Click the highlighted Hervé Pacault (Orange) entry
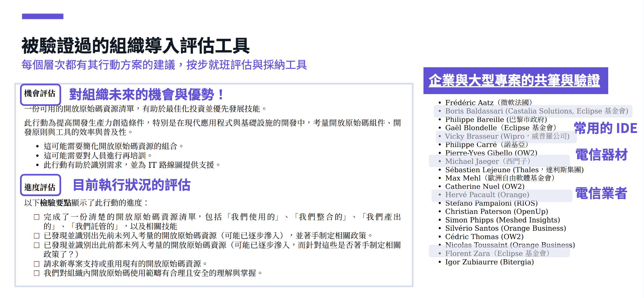 [x=487, y=195]
